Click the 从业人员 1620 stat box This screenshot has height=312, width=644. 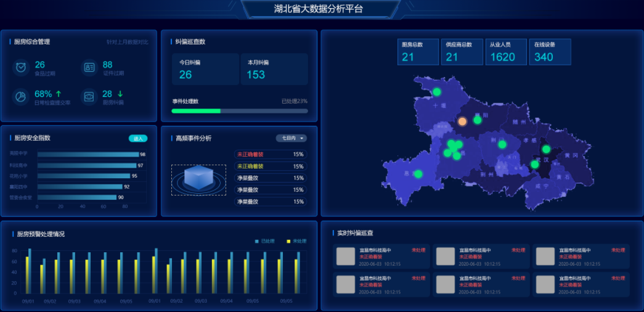coord(505,52)
